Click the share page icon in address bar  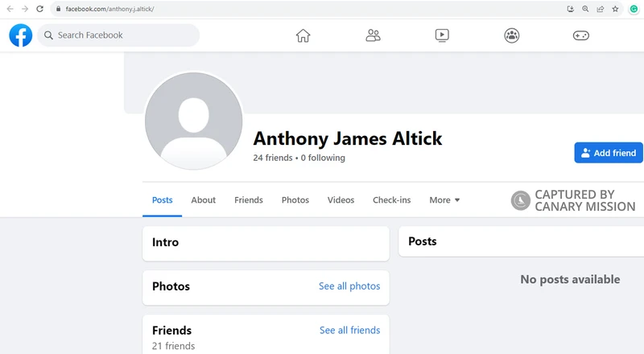[600, 9]
